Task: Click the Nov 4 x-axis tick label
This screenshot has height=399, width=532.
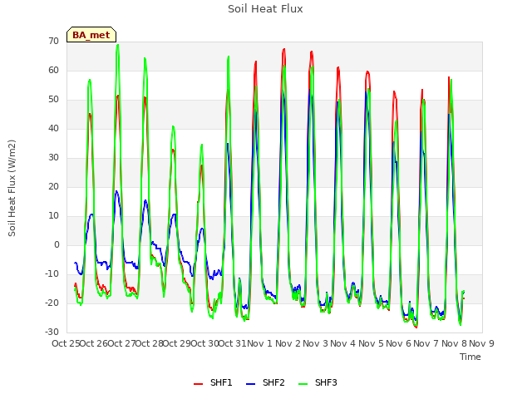Action: 342,343
